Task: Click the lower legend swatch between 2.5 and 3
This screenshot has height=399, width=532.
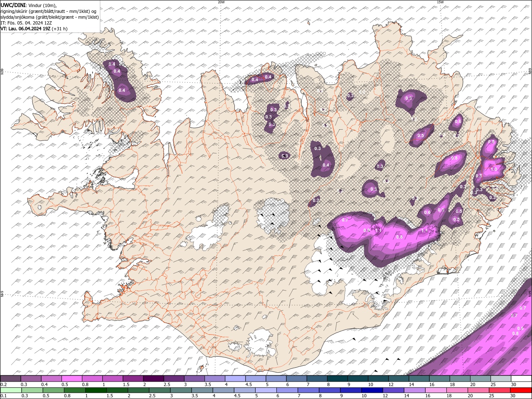Action: (x=160, y=390)
